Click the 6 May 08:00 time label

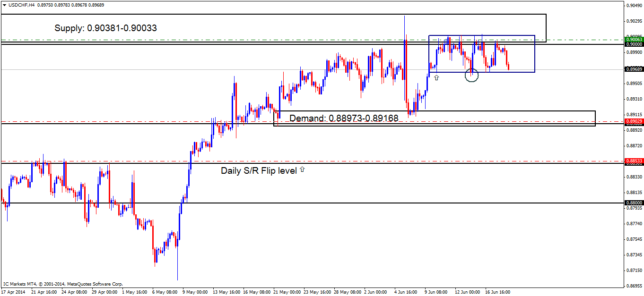pyautogui.click(x=165, y=292)
